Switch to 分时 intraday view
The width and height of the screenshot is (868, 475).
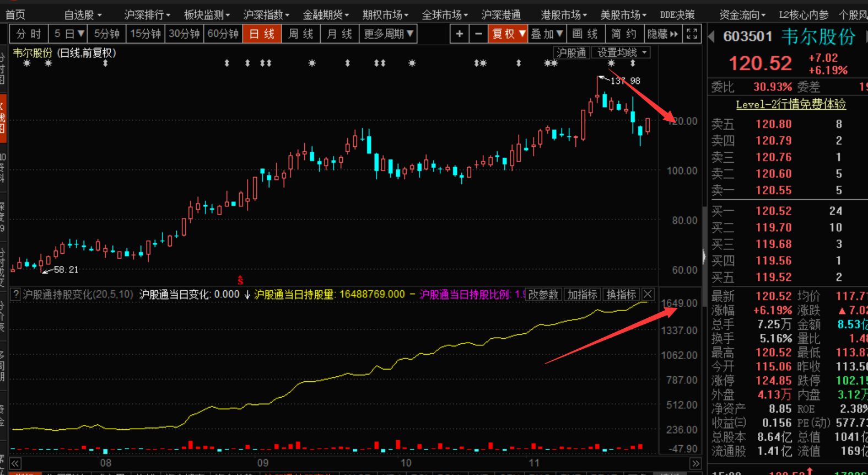tap(29, 34)
